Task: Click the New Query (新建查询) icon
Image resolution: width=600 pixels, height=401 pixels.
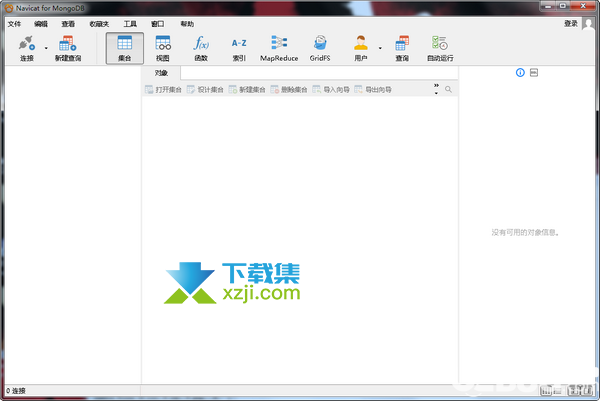Action: click(68, 48)
